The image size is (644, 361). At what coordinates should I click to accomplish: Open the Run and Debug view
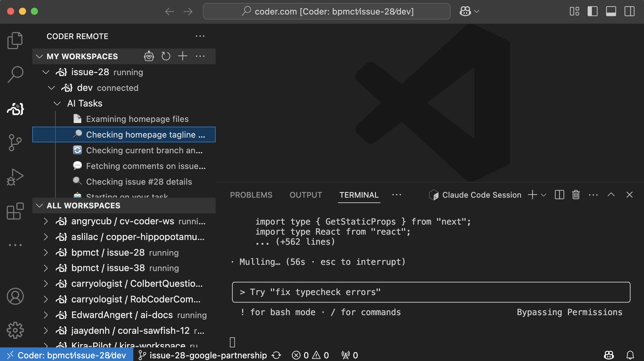coord(15,177)
